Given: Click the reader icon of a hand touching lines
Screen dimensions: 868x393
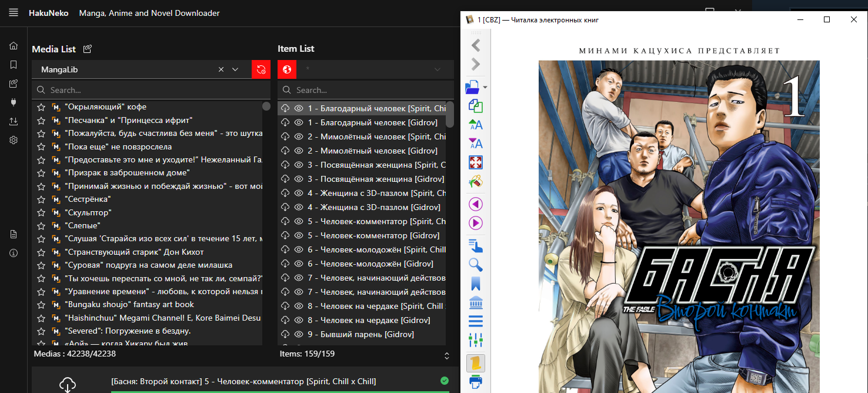Looking at the screenshot, I should [x=476, y=246].
